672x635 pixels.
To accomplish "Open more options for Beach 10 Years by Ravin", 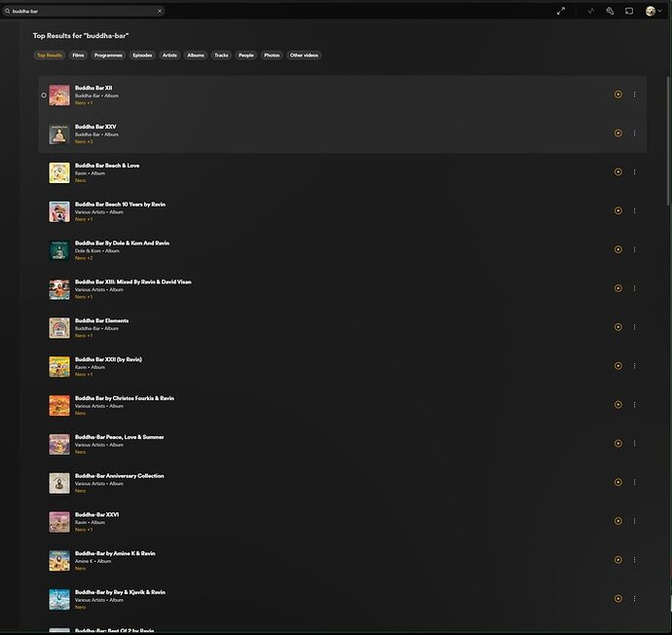I will (x=635, y=210).
